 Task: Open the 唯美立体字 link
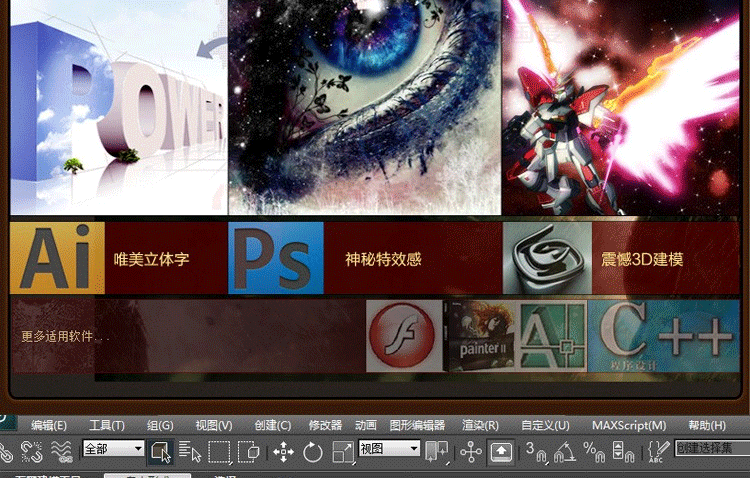click(152, 259)
